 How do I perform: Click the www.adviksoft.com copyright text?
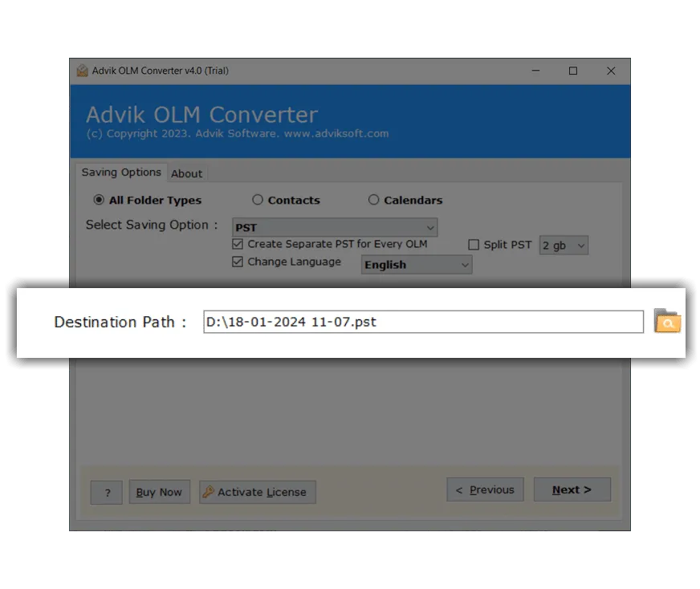(336, 133)
